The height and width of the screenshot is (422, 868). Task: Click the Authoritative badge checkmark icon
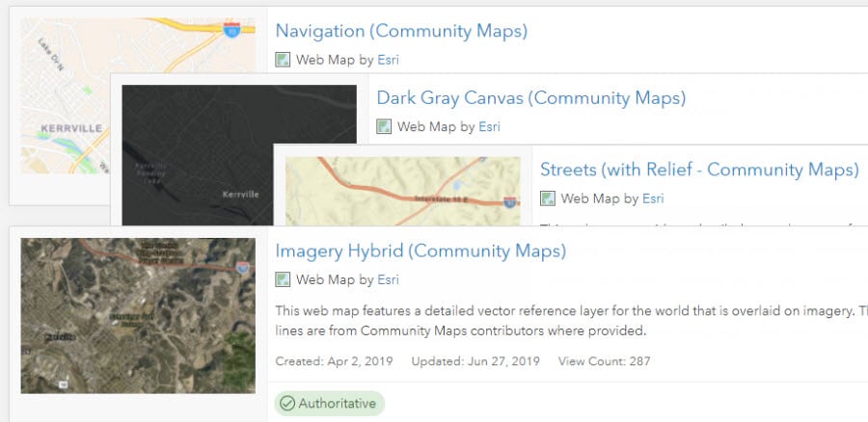pos(287,404)
